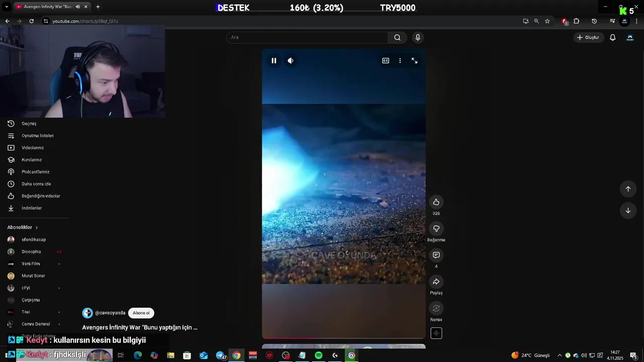Open the efendikasap subscription
The height and width of the screenshot is (362, 644).
click(x=34, y=240)
